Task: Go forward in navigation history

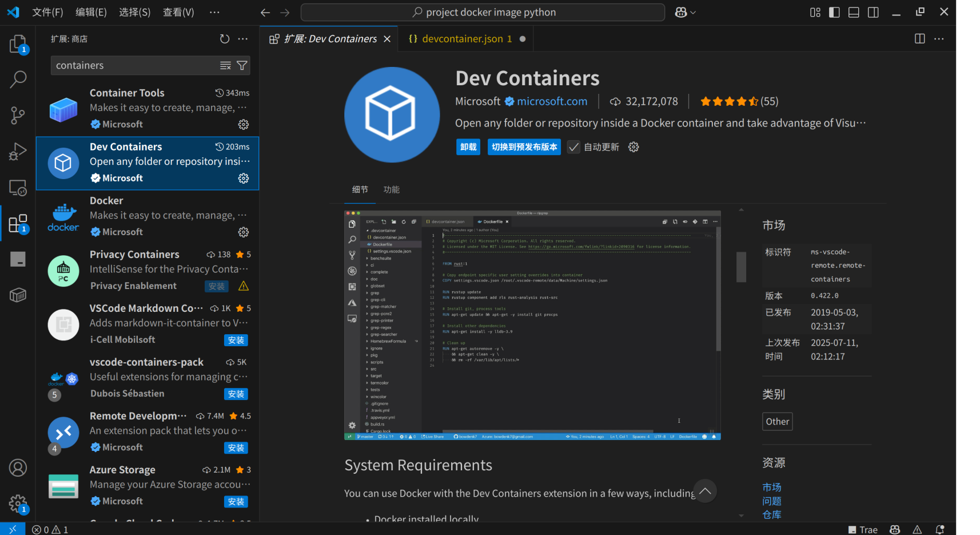Action: pos(285,13)
